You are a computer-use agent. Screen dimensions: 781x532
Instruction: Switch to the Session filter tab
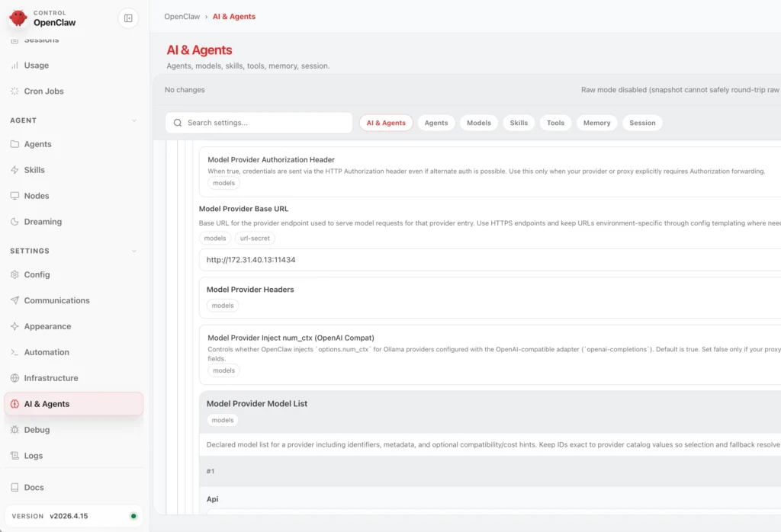tap(642, 123)
